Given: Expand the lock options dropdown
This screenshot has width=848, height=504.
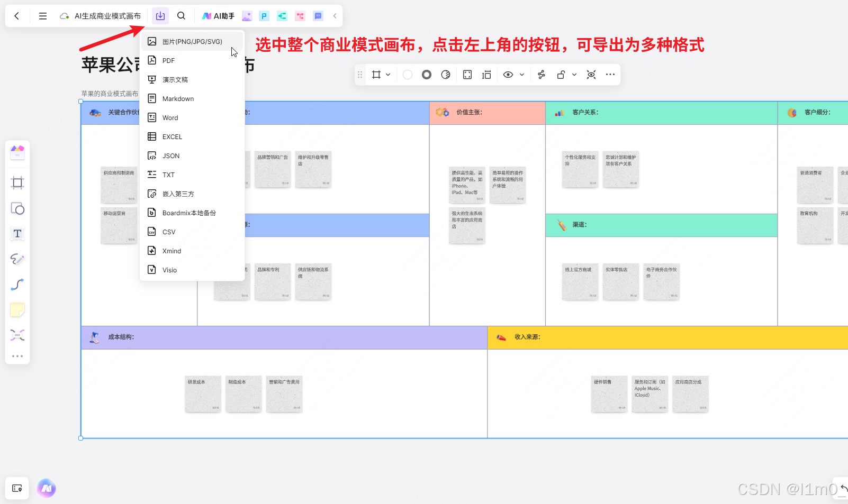Looking at the screenshot, I should [574, 75].
